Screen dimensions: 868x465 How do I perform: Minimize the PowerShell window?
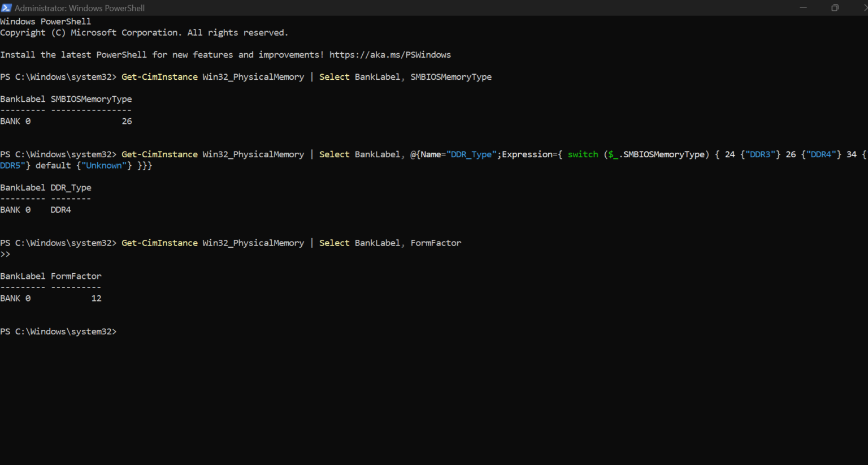tap(803, 8)
